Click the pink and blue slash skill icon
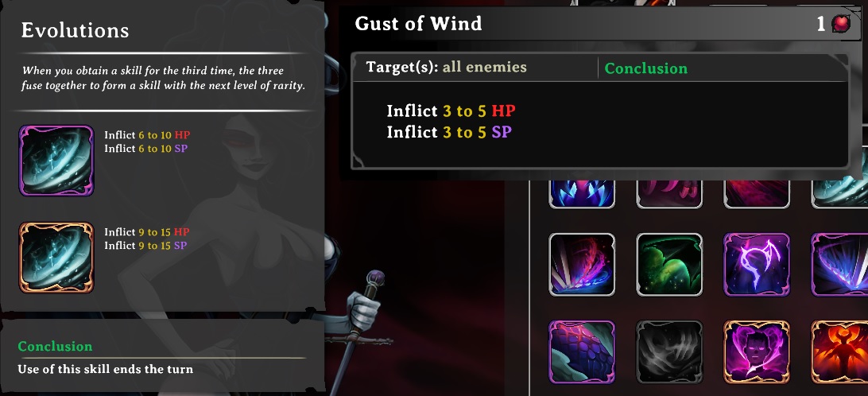The height and width of the screenshot is (396, 868). (x=582, y=265)
